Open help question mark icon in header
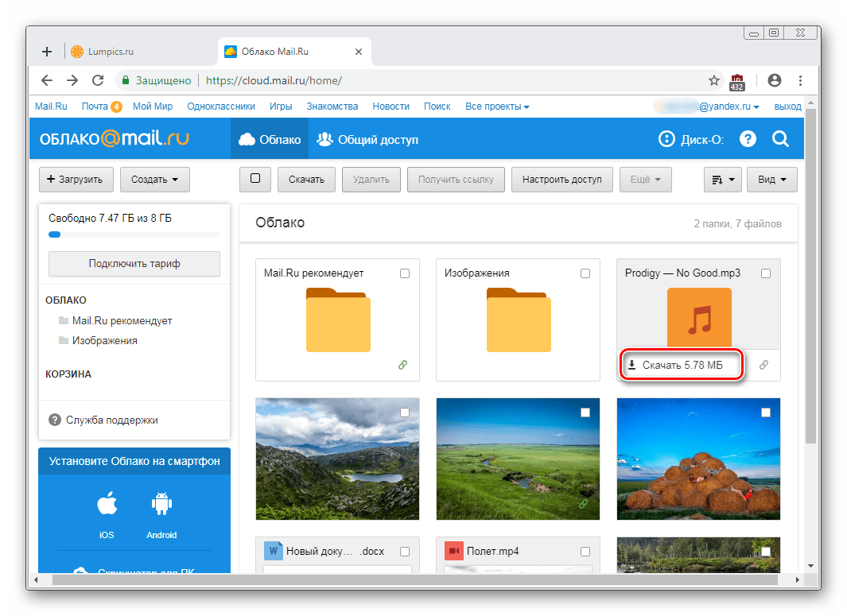847x616 pixels. click(x=748, y=140)
